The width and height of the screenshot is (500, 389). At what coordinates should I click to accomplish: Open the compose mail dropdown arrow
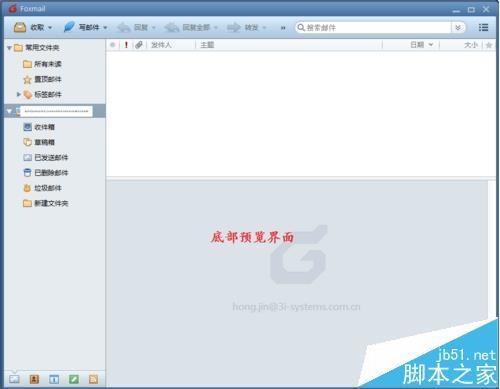click(105, 28)
